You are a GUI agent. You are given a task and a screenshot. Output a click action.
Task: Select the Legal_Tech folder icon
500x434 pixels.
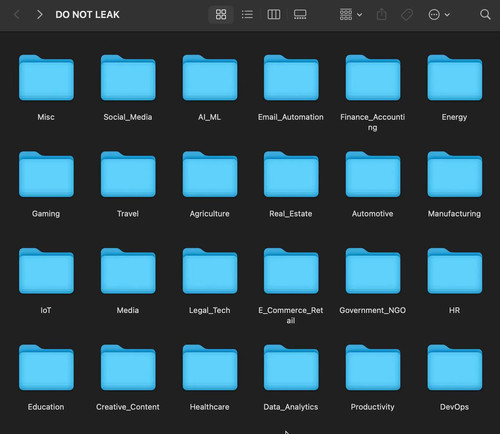click(x=210, y=271)
